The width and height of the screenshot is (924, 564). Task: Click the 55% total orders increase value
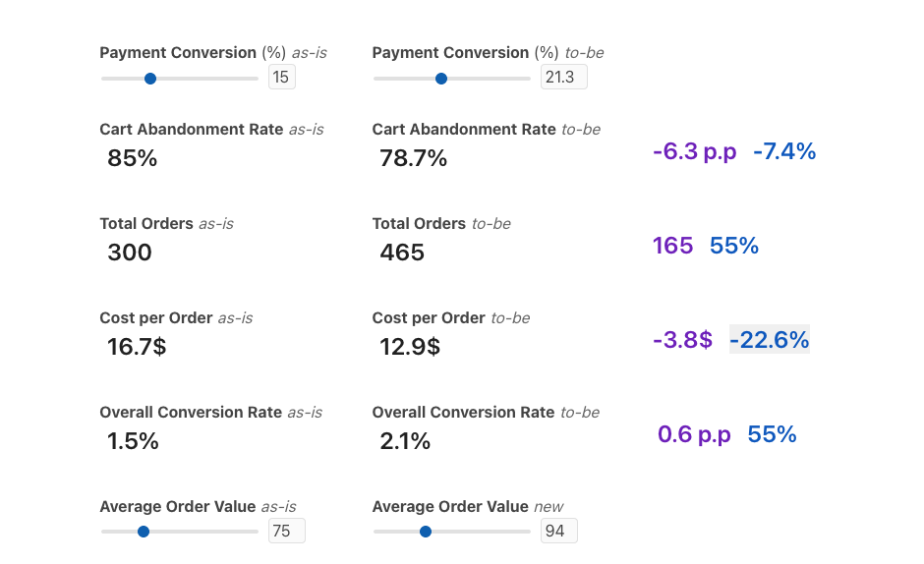click(x=733, y=246)
